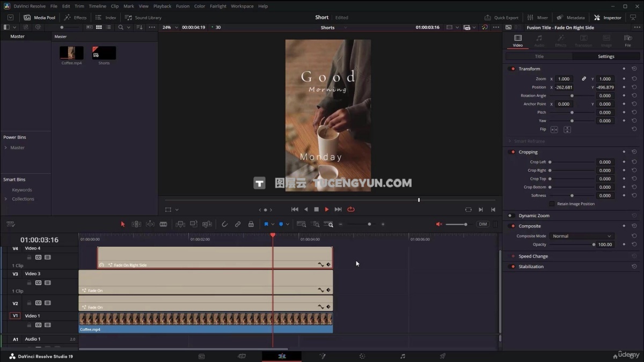Viewport: 644px width, 362px height.
Task: Open the inspector File tab
Action: coord(627,41)
